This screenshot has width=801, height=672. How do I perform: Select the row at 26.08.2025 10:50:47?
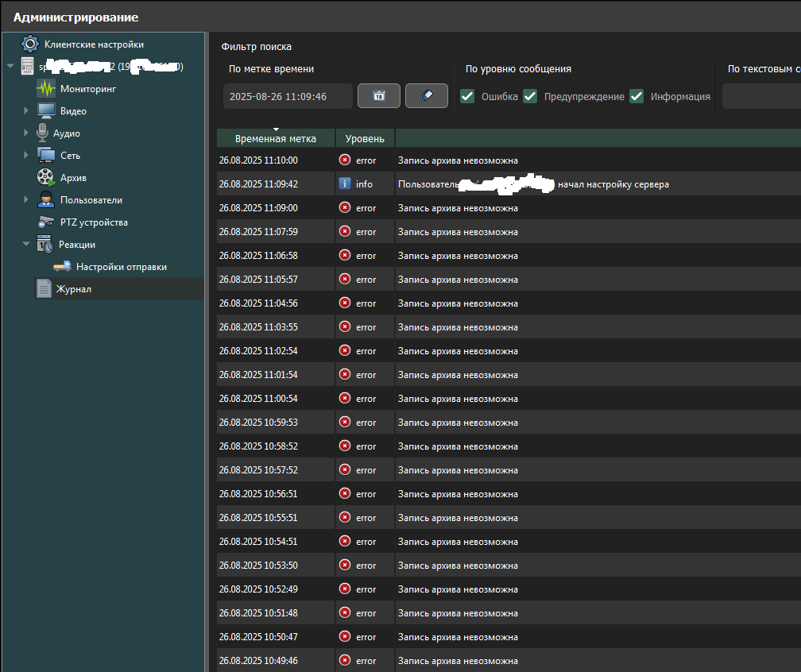509,636
